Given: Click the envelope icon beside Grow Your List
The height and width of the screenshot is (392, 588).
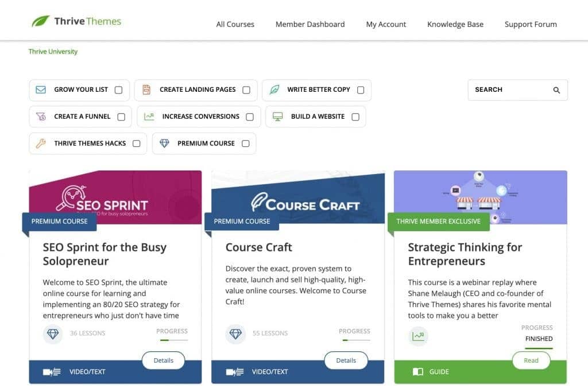Looking at the screenshot, I should (41, 90).
